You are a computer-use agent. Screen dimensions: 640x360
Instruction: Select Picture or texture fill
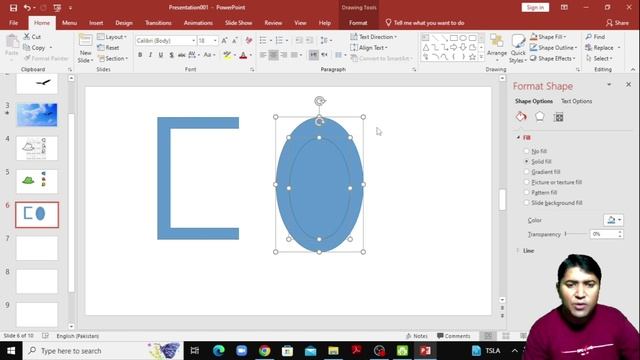[553, 182]
